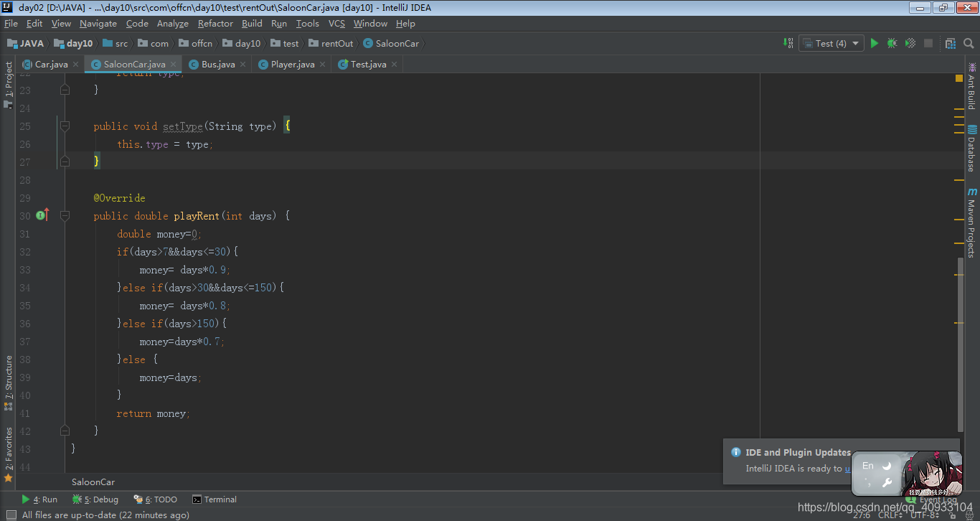Click the Hector inspector status bar icon
The image size is (980, 521).
(x=970, y=515)
